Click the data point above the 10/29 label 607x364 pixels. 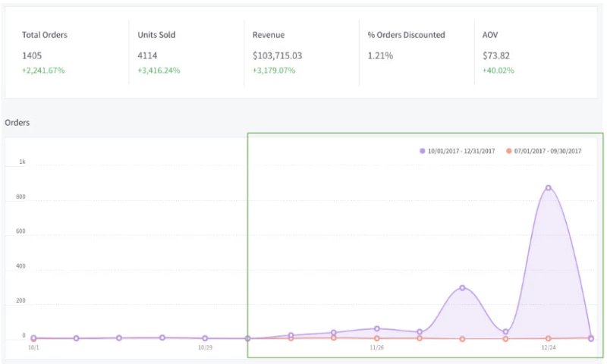[x=205, y=338]
